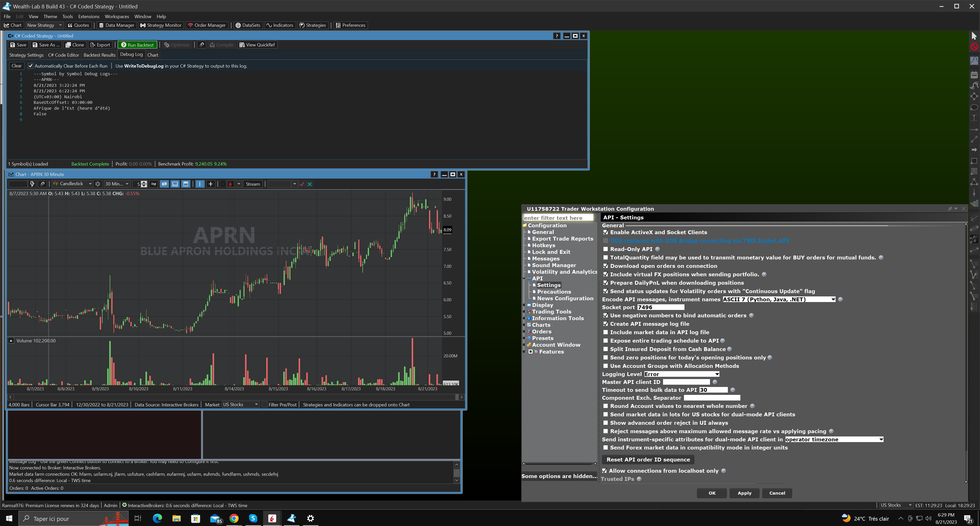Check the Filter Pre/Post box
980x526 pixels.
[265, 405]
